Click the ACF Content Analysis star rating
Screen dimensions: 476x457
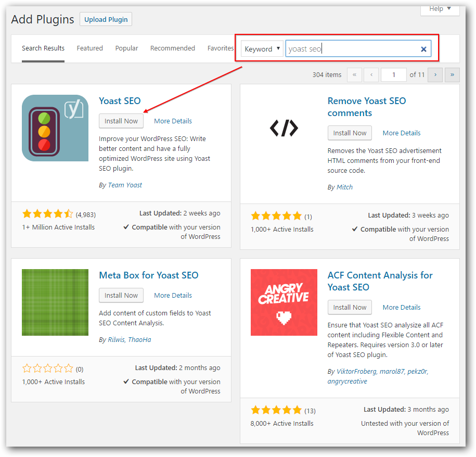click(x=276, y=410)
